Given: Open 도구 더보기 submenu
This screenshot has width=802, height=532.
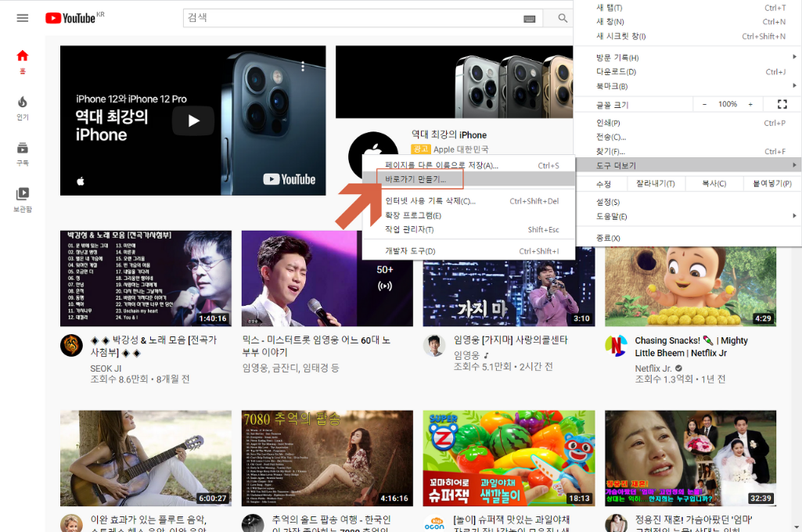Looking at the screenshot, I should 689,165.
